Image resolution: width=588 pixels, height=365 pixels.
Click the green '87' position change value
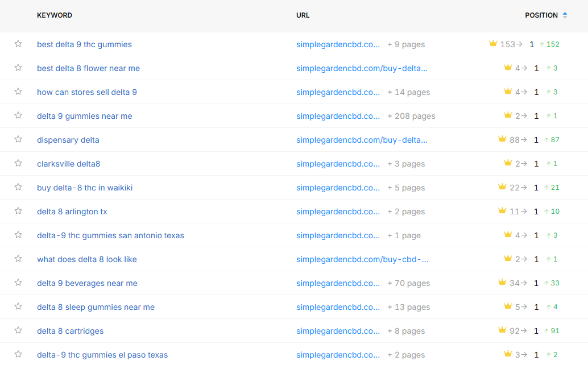(555, 140)
